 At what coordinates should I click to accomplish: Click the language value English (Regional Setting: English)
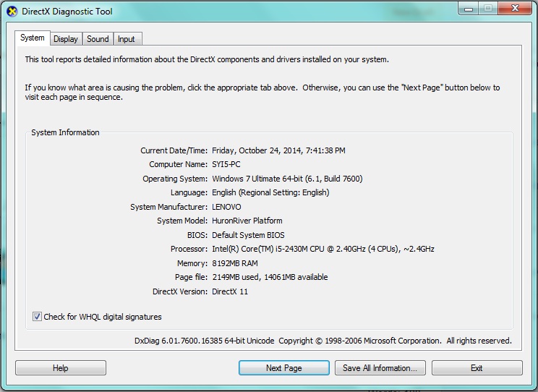pos(270,192)
